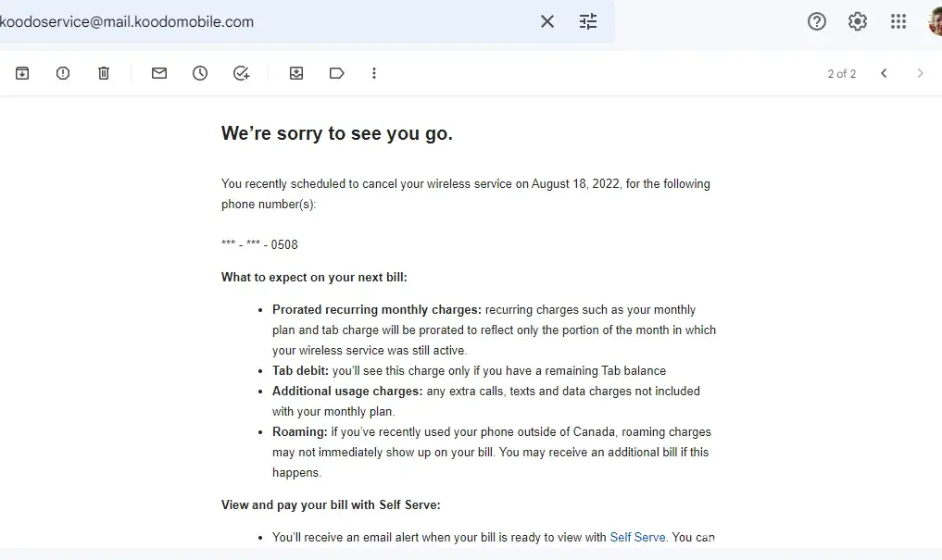Snooze this email with the clock icon
942x560 pixels.
pos(200,73)
